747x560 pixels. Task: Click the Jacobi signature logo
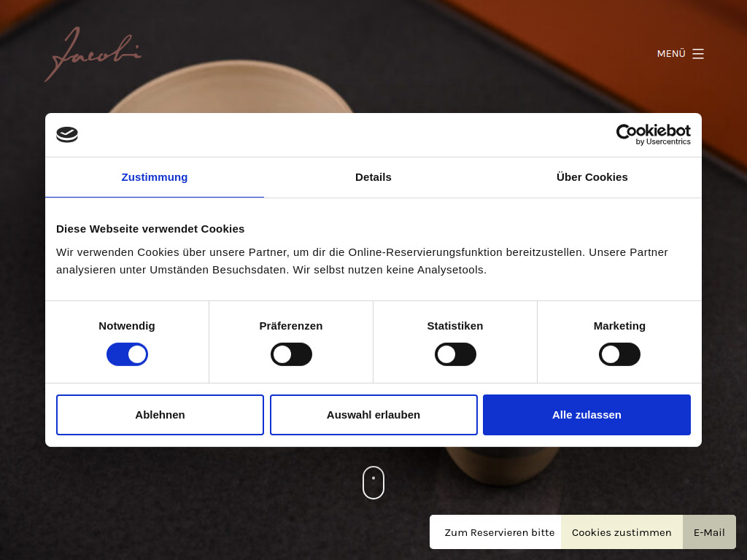93,55
